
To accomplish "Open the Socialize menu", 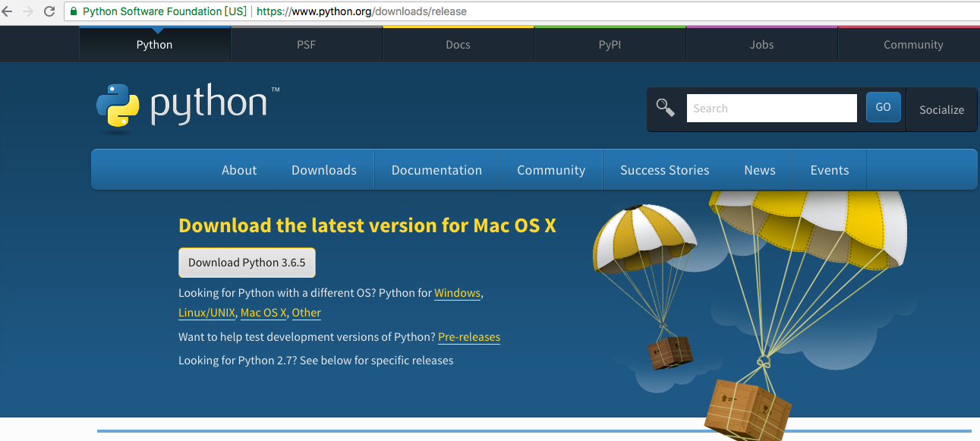I will click(x=941, y=109).
